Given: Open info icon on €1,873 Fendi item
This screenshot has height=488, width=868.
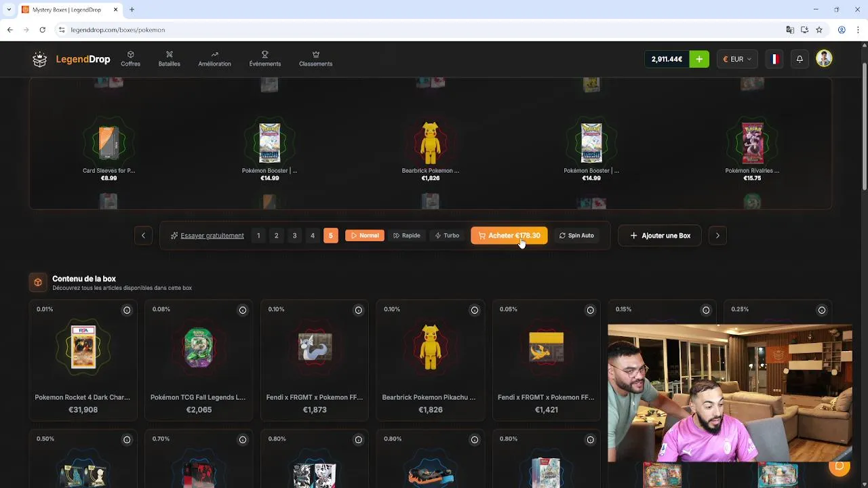Looking at the screenshot, I should point(359,310).
